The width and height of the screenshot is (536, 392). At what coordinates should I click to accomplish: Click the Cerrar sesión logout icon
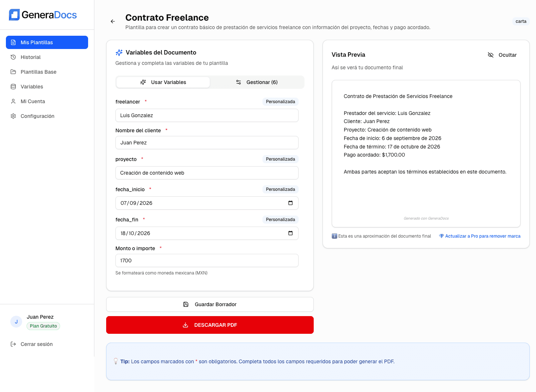click(13, 344)
